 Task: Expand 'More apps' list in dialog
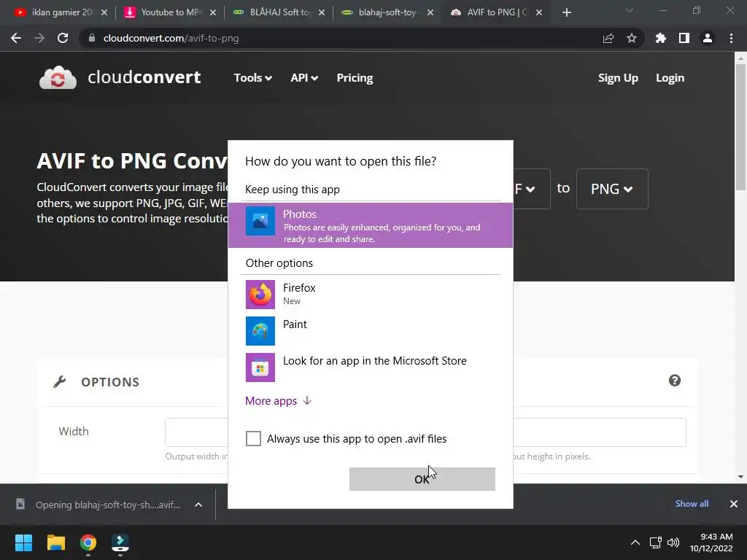click(278, 401)
